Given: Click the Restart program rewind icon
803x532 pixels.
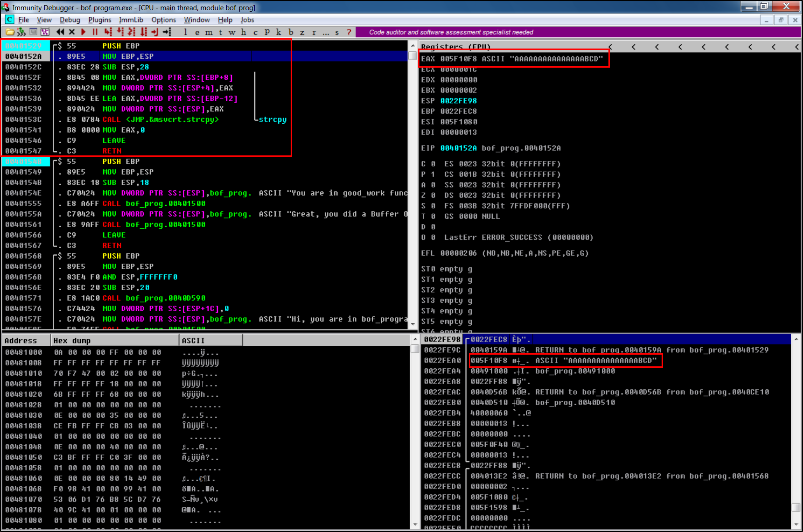Looking at the screenshot, I should 60,32.
